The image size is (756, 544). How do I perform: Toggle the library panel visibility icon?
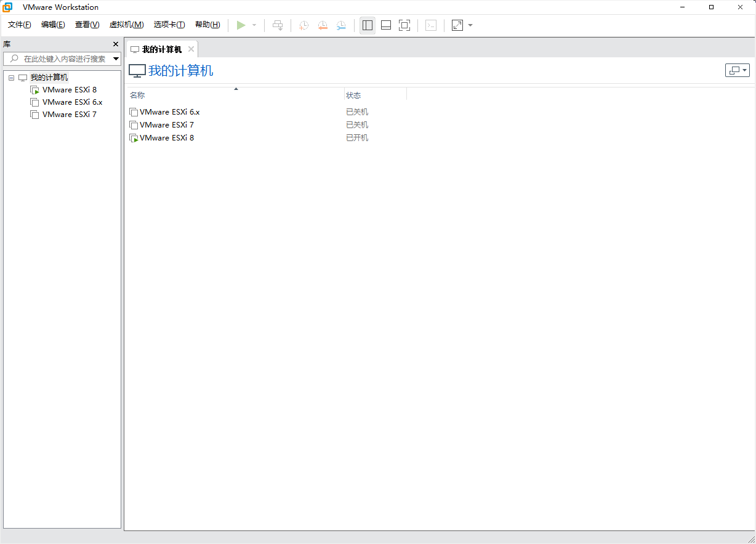(368, 25)
